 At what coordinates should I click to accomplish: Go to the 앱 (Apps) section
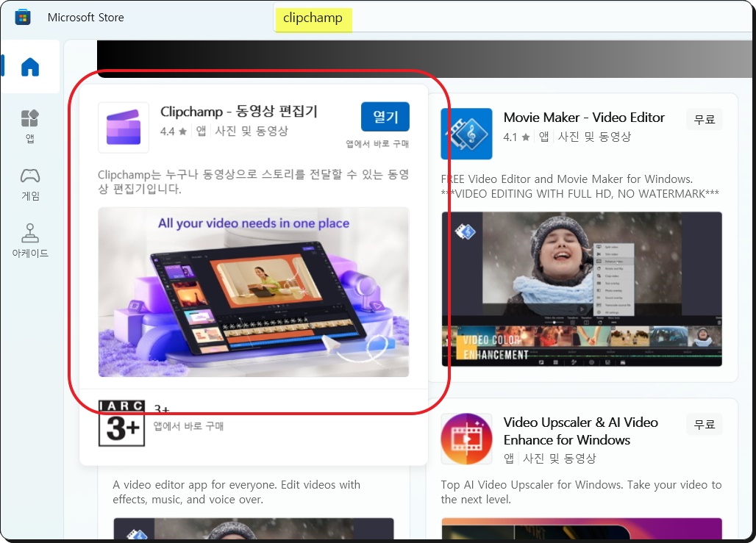coord(30,126)
